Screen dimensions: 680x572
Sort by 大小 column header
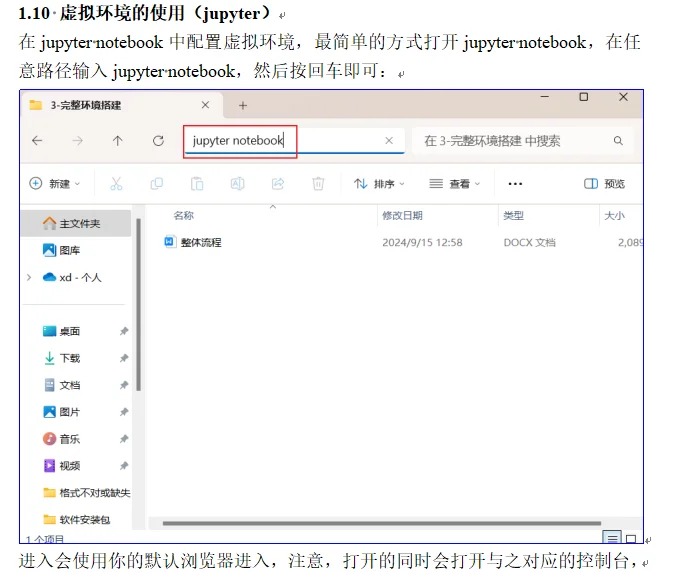pyautogui.click(x=615, y=216)
